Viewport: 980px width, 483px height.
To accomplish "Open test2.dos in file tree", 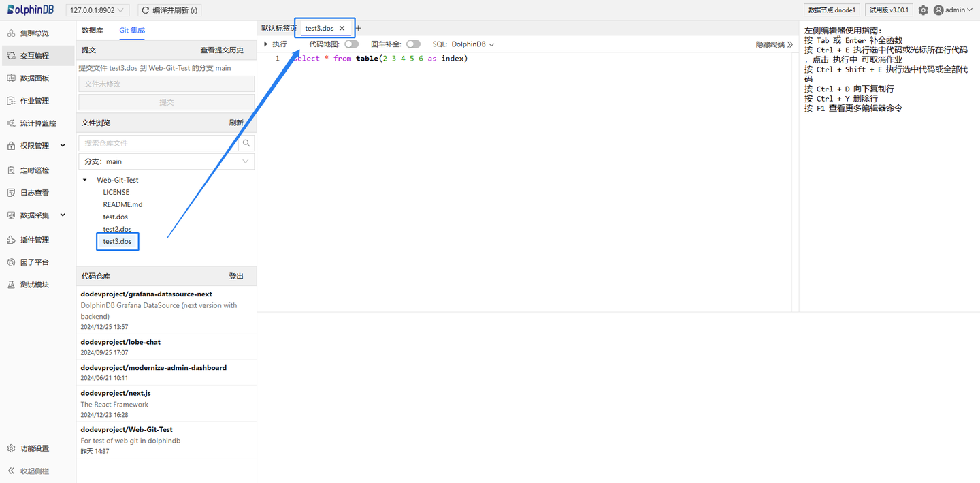I will pyautogui.click(x=118, y=230).
